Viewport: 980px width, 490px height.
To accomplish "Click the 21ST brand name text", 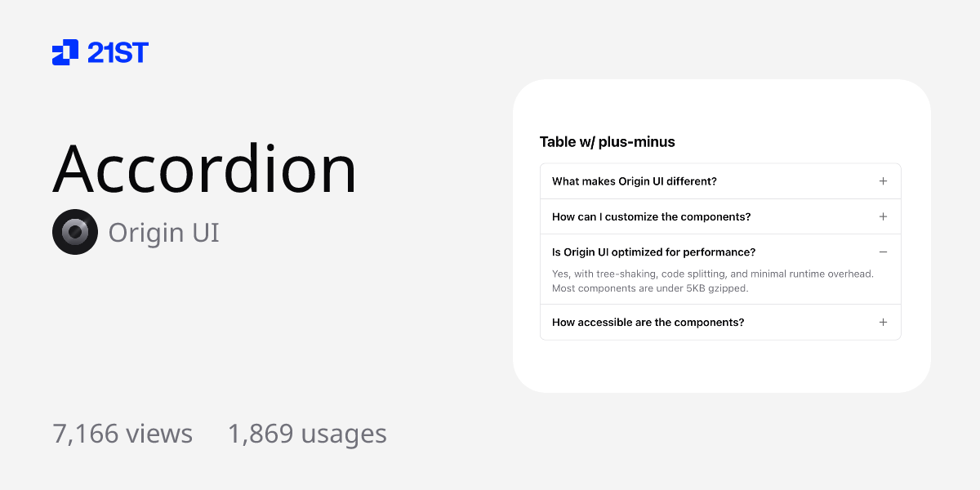I will click(118, 53).
